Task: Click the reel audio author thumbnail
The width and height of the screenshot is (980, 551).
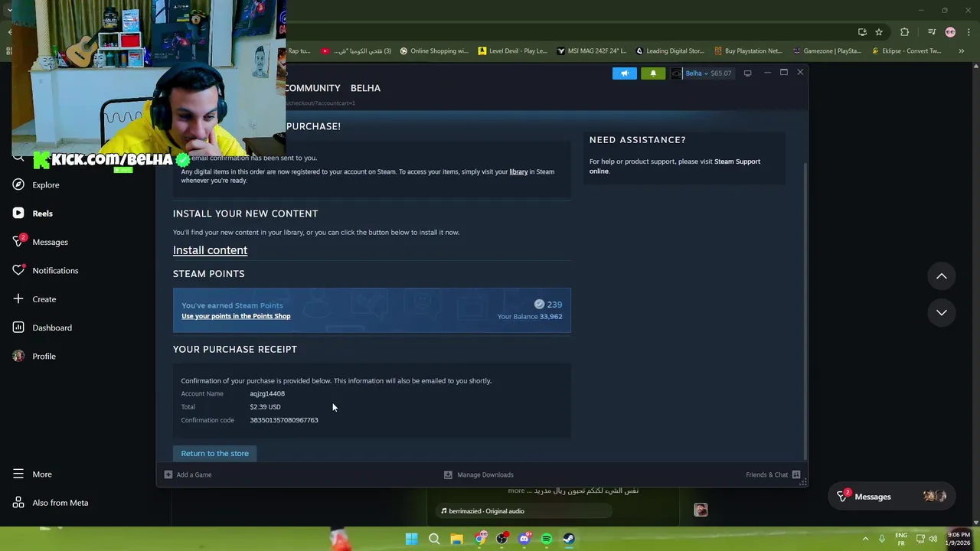Action: coord(701,510)
